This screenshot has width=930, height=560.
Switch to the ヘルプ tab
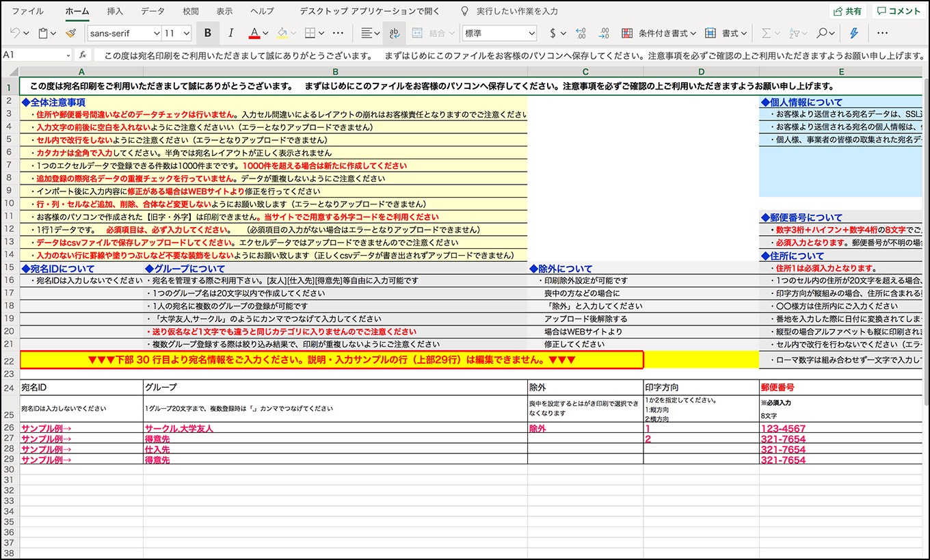[263, 11]
